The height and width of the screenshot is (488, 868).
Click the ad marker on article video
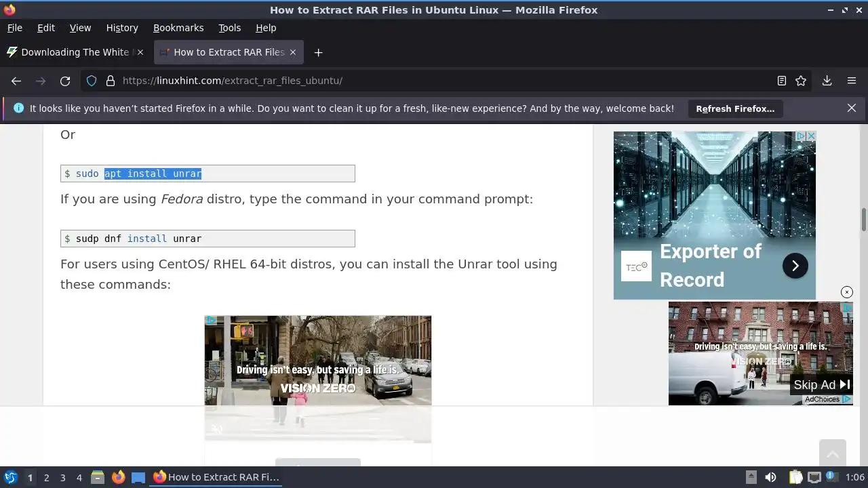[x=211, y=321]
